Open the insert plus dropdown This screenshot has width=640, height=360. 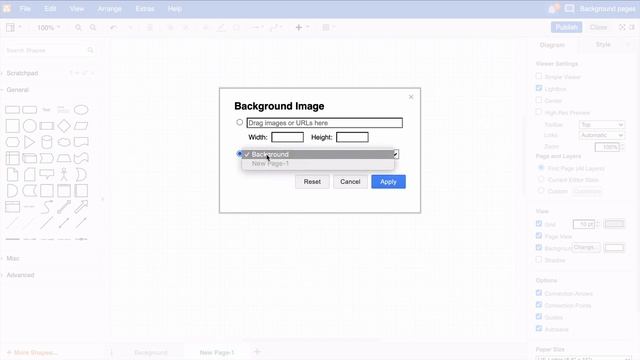302,27
